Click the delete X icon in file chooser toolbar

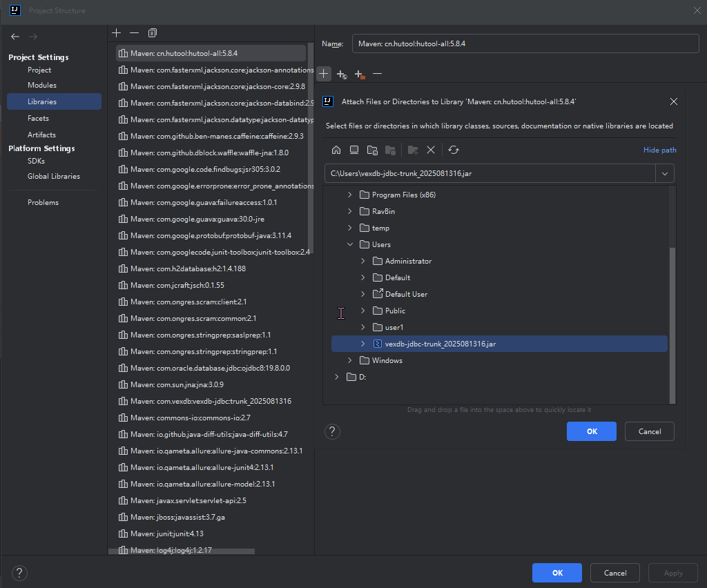[431, 150]
